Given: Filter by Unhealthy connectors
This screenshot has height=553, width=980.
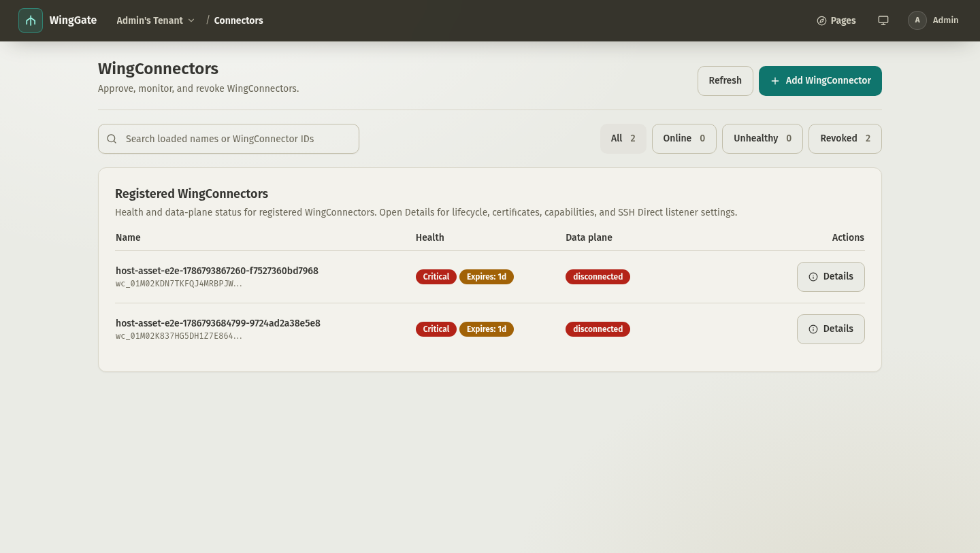Looking at the screenshot, I should click(762, 139).
